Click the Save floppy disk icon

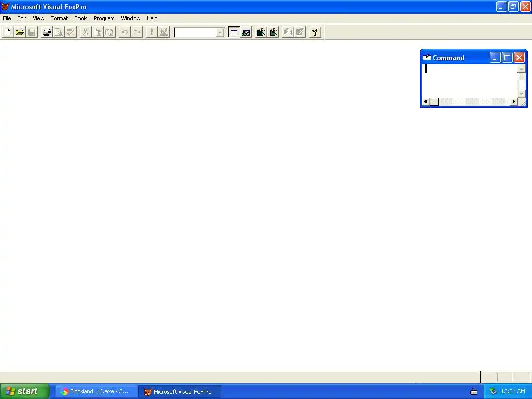point(32,32)
